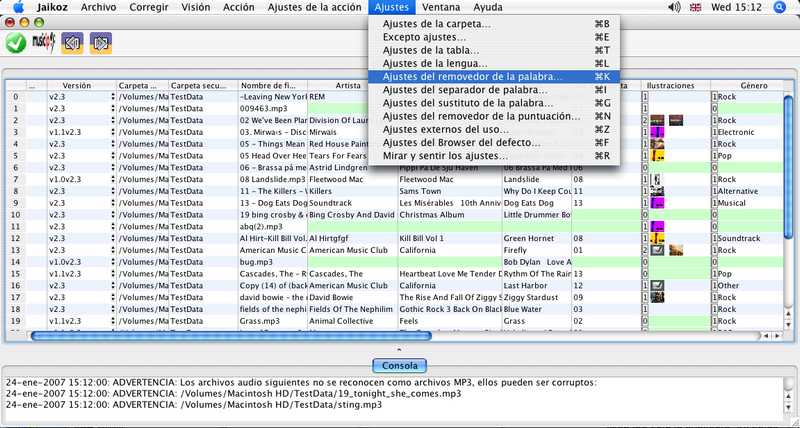Click the tag-from-filename left arrow icon
This screenshot has height=428, width=800.
72,43
